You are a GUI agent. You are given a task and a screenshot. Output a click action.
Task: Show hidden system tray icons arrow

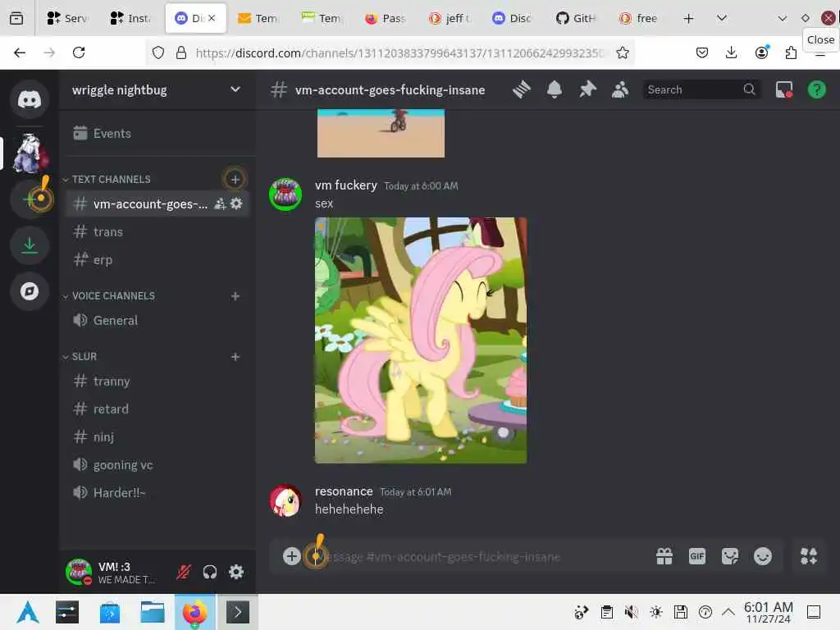(x=728, y=612)
